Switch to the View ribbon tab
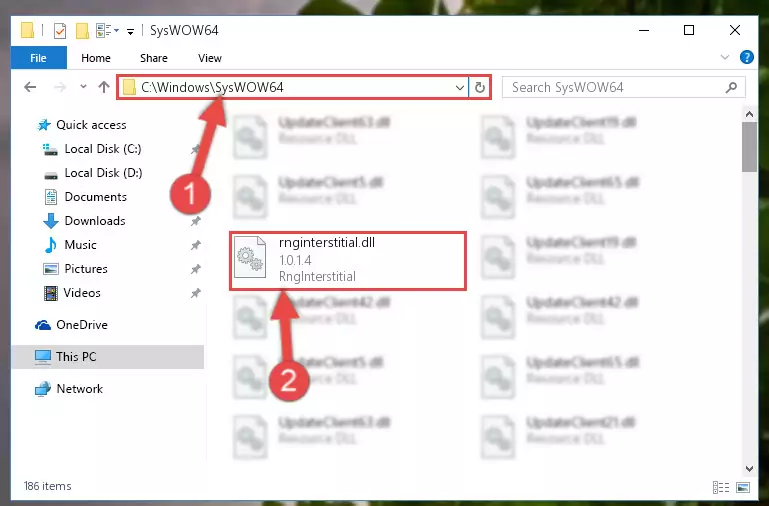 (x=209, y=58)
